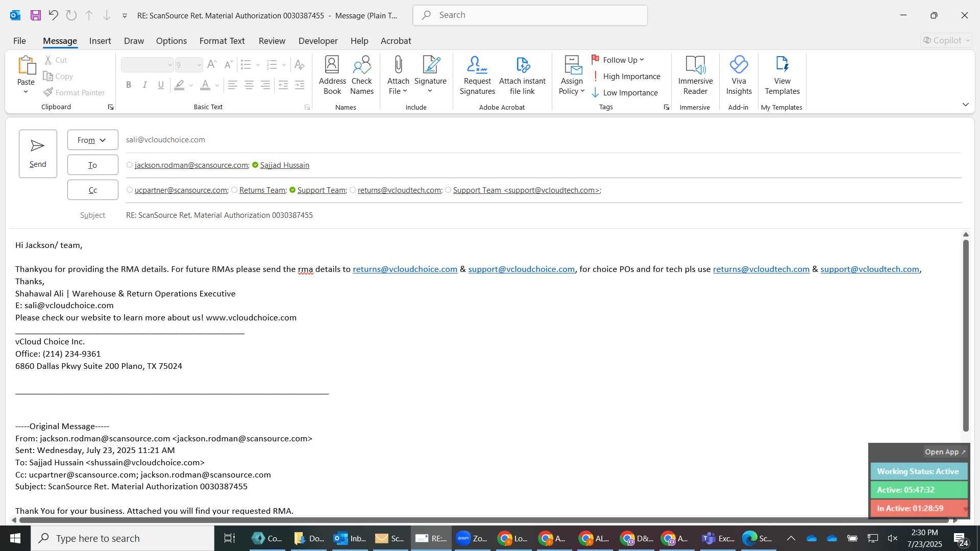Click the Task View icon in taskbar
980x551 pixels.
230,538
